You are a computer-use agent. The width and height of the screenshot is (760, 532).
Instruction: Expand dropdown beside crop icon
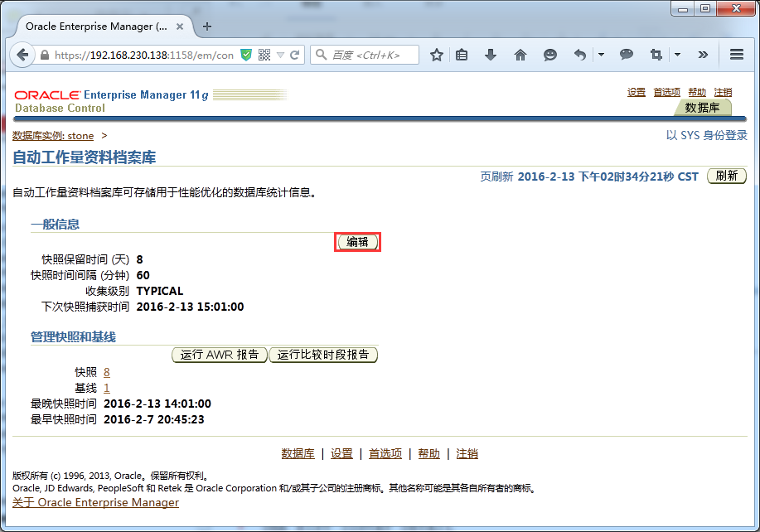[x=678, y=55]
